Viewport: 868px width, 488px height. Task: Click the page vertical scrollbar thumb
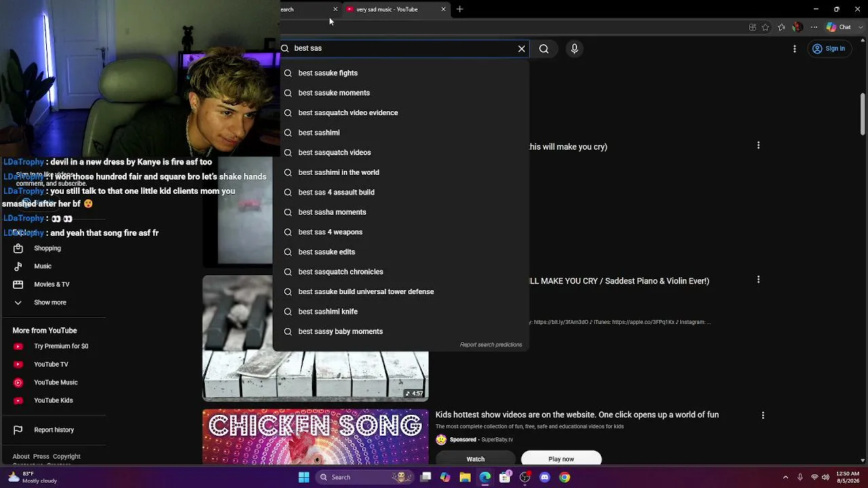pyautogui.click(x=863, y=114)
